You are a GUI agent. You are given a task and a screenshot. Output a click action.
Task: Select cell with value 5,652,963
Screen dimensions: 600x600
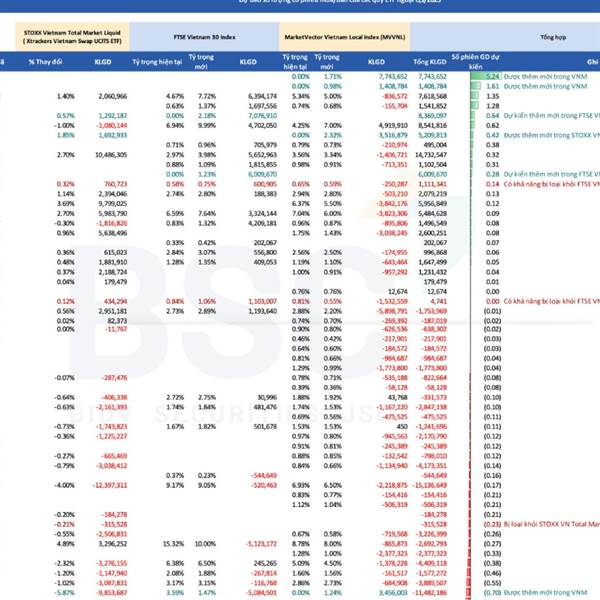(262, 155)
